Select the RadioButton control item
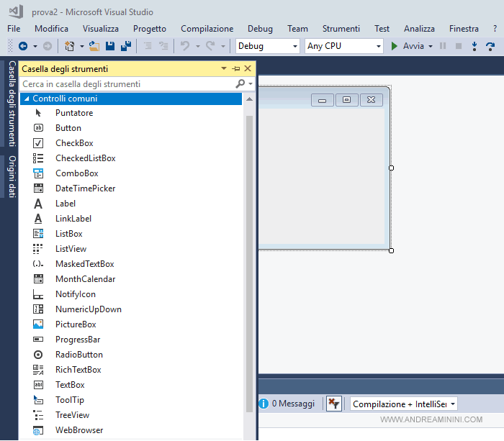The image size is (504, 441). tap(79, 355)
